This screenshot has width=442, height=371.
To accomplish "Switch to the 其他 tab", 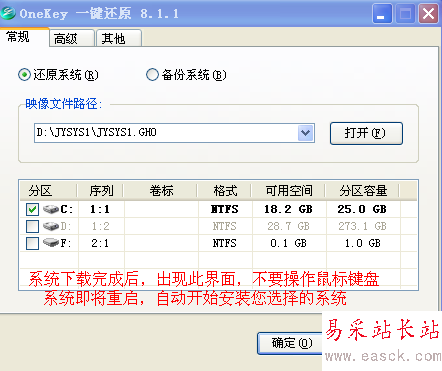I will click(x=119, y=38).
